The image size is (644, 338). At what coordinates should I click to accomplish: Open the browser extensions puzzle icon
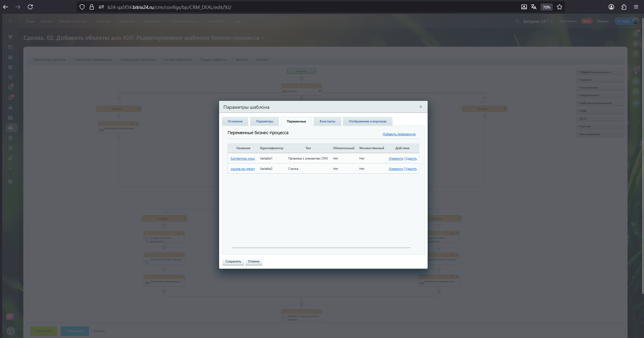[624, 7]
